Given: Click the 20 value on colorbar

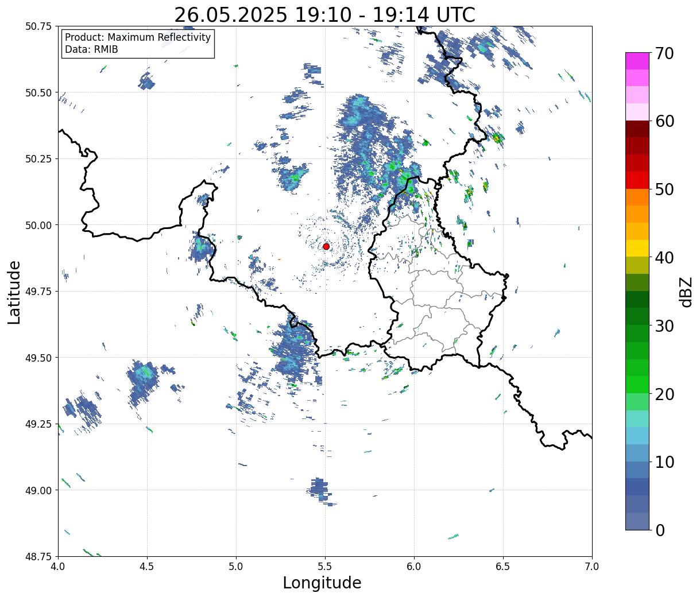Looking at the screenshot, I should point(664,394).
